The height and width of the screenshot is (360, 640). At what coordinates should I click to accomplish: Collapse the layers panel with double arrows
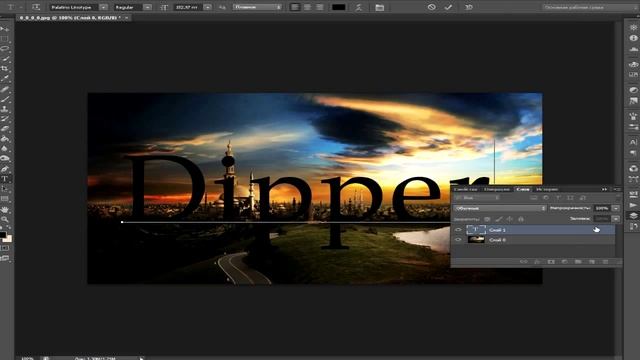604,189
